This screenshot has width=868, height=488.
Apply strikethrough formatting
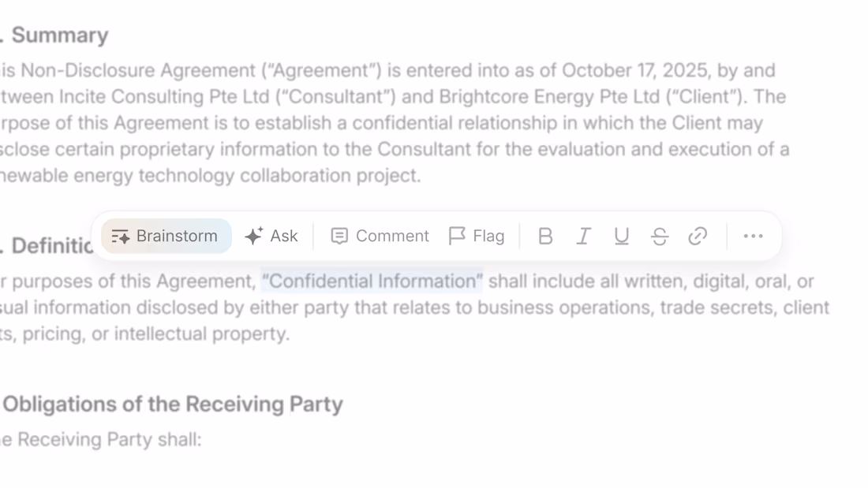tap(659, 236)
